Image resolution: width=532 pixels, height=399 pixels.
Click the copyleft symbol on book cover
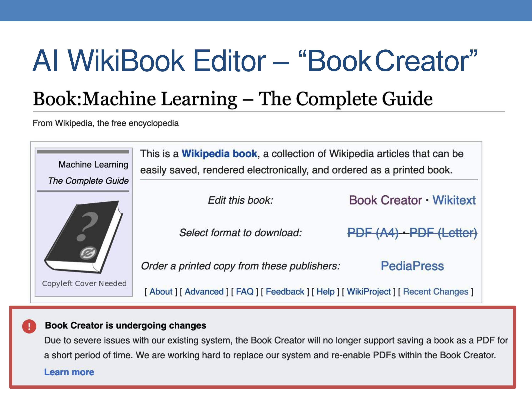click(x=88, y=253)
